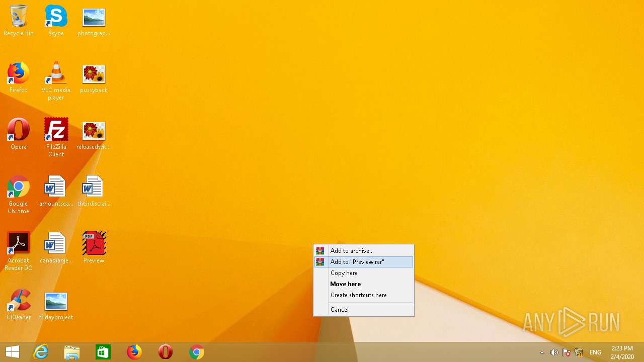Screen dimensions: 644x362
Task: Launch Chrome from the taskbar
Action: pyautogui.click(x=197, y=352)
